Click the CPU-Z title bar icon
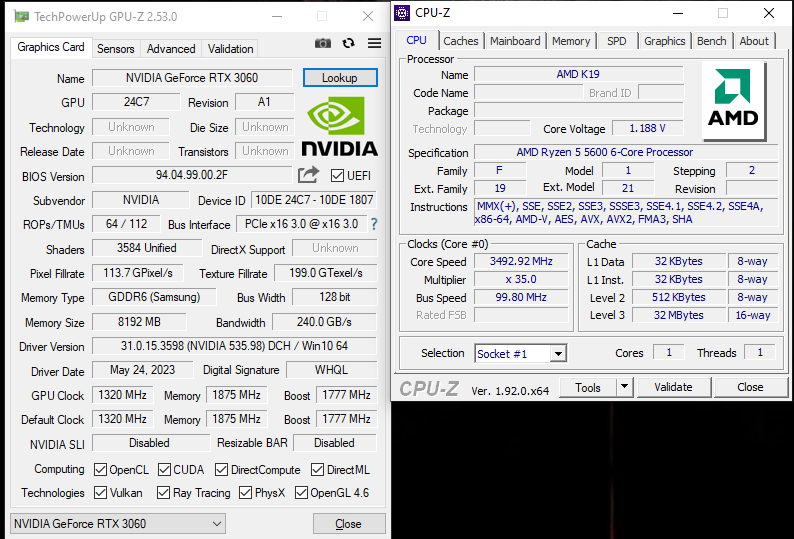The image size is (794, 539). click(402, 13)
